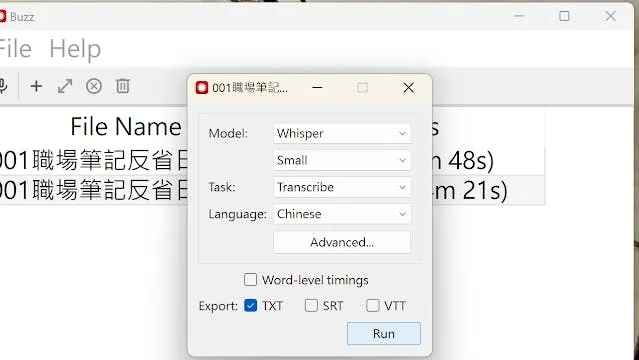Click the Buzz window title text

pyautogui.click(x=22, y=17)
